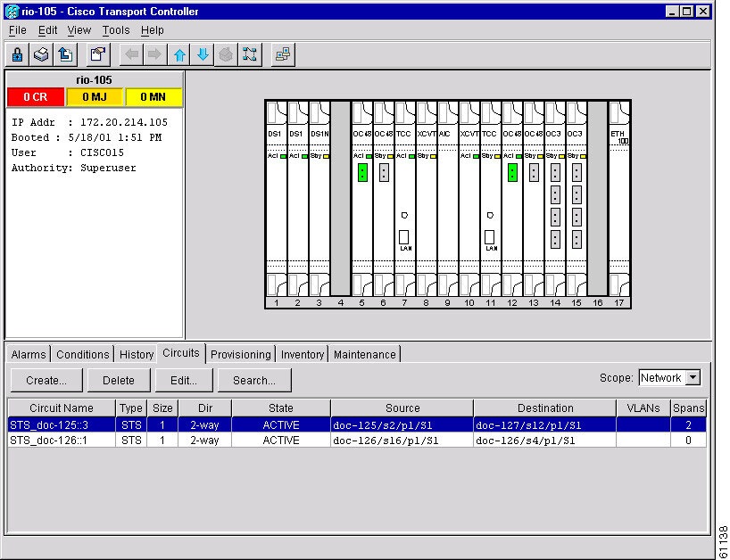Sort by State column header
Screen dimensions: 730x560
pyautogui.click(x=281, y=408)
